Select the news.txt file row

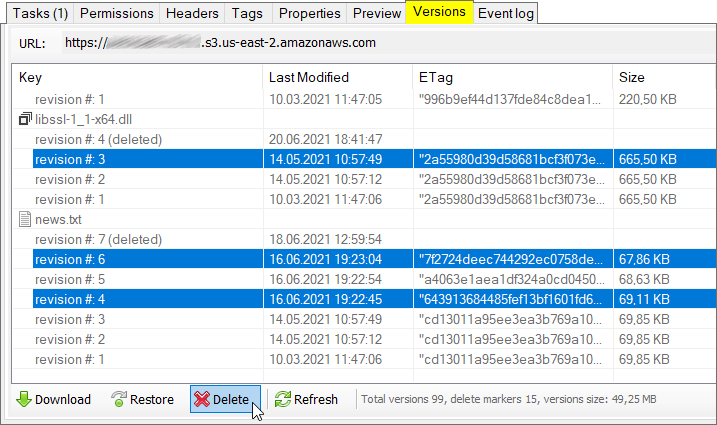(x=364, y=219)
